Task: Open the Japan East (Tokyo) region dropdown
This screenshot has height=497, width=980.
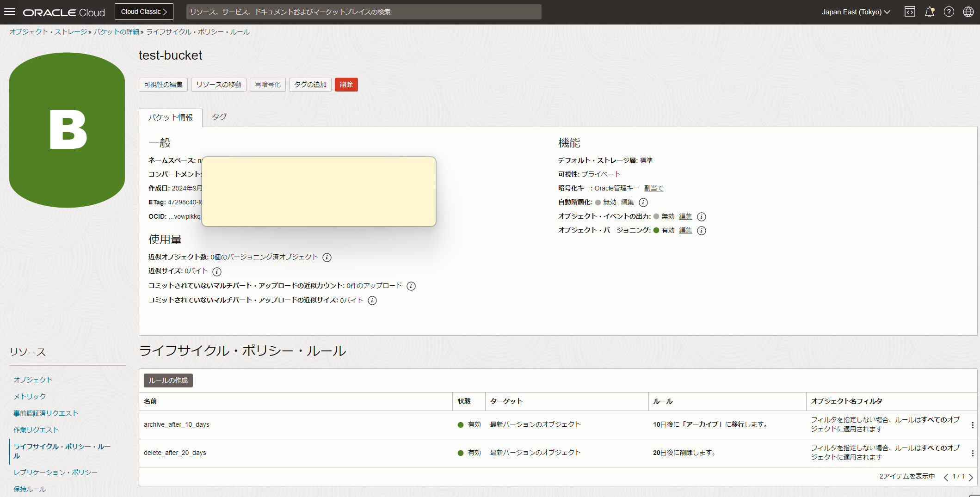Action: pyautogui.click(x=856, y=12)
